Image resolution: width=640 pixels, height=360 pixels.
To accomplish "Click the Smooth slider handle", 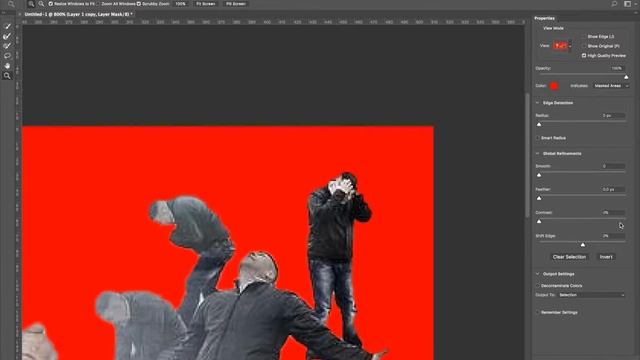I will point(539,175).
